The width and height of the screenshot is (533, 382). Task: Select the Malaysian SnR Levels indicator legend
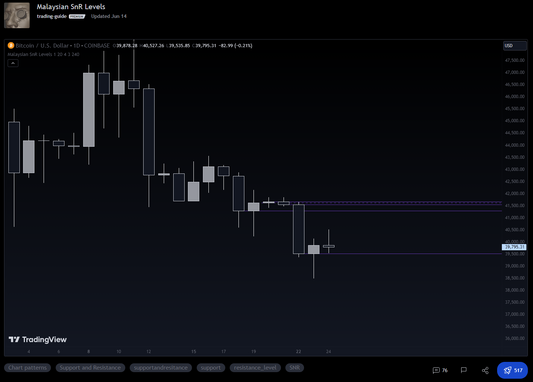coord(44,54)
